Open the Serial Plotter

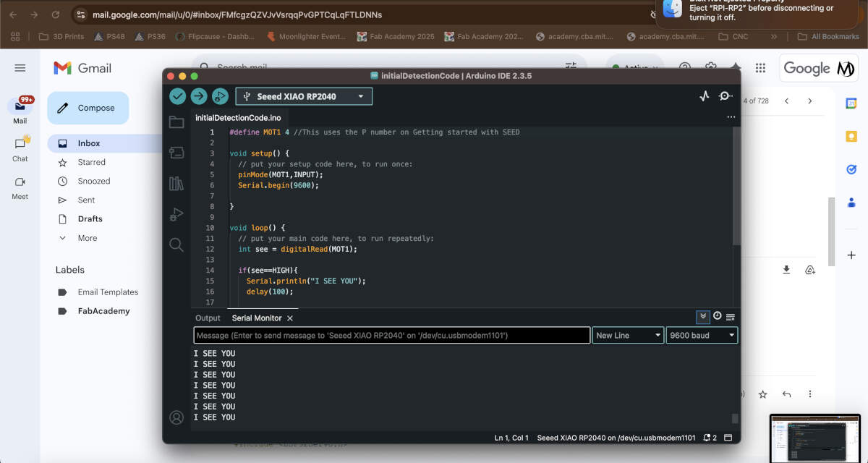[x=705, y=96]
